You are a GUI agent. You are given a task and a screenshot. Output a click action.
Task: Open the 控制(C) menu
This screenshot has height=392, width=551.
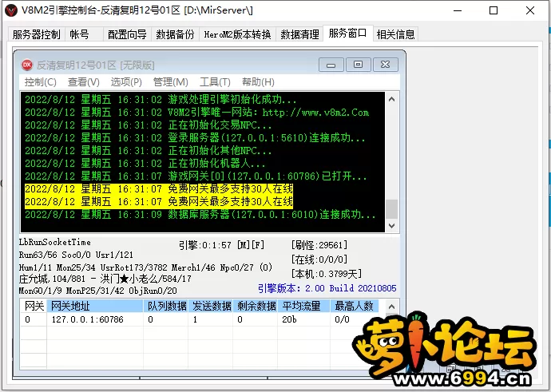click(x=41, y=82)
